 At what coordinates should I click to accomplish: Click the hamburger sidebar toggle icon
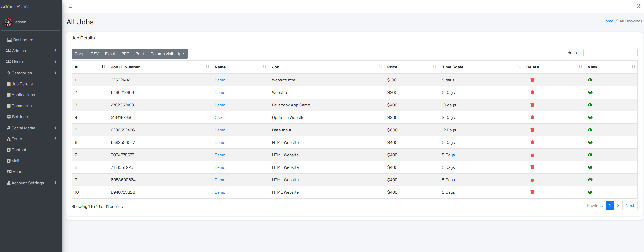pos(70,6)
